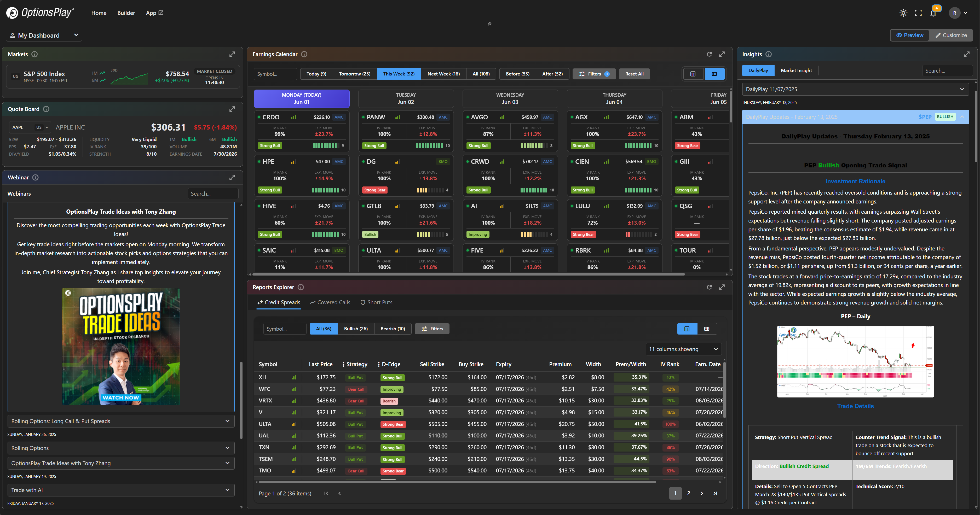The image size is (980, 515).
Task: Open App external link
Action: tap(154, 13)
